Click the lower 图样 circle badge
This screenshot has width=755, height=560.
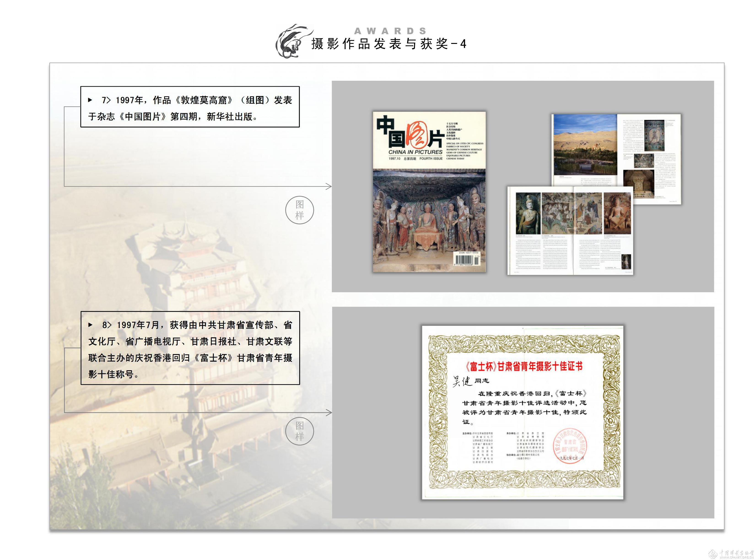coord(299,431)
